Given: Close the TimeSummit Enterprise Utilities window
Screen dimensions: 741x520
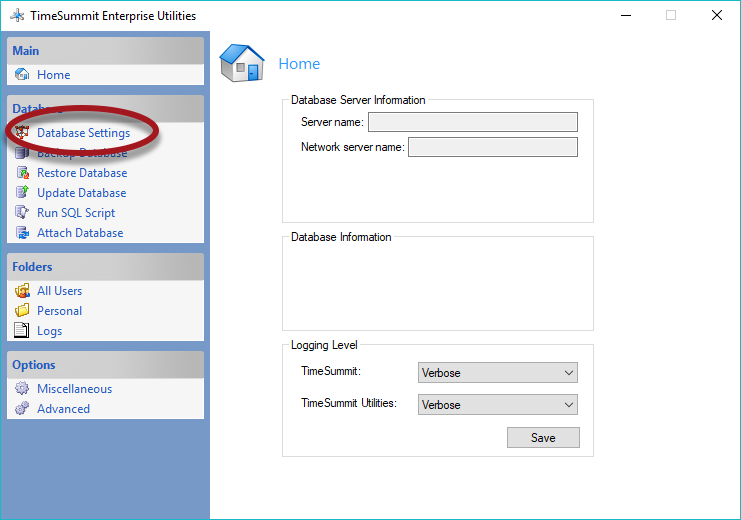Looking at the screenshot, I should coord(716,15).
